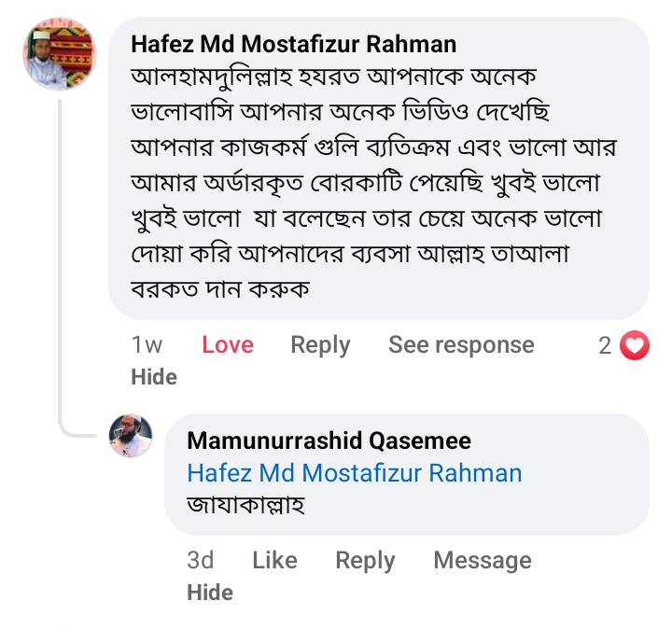This screenshot has width=672, height=629.
Task: Open Hafez Md Mostafizur Rahman's profile picture
Action: tap(59, 54)
